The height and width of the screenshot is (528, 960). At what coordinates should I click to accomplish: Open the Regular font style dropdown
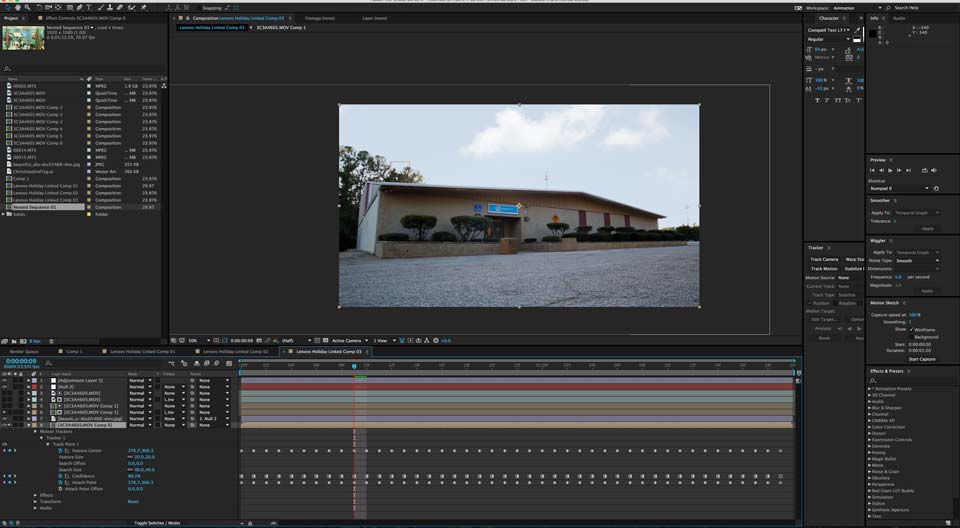click(828, 39)
